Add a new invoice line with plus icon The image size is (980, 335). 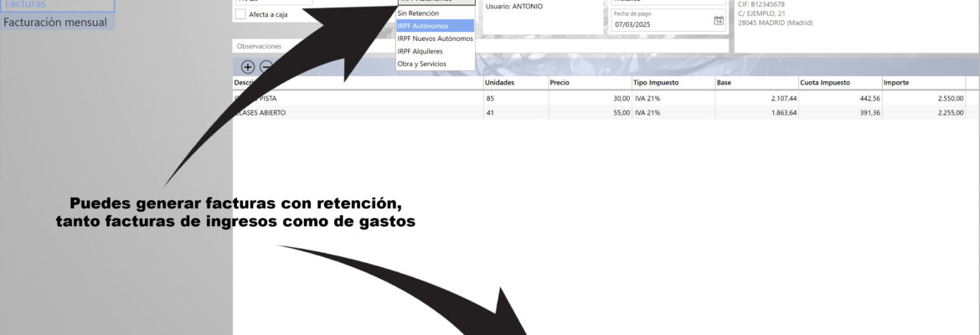(x=247, y=67)
